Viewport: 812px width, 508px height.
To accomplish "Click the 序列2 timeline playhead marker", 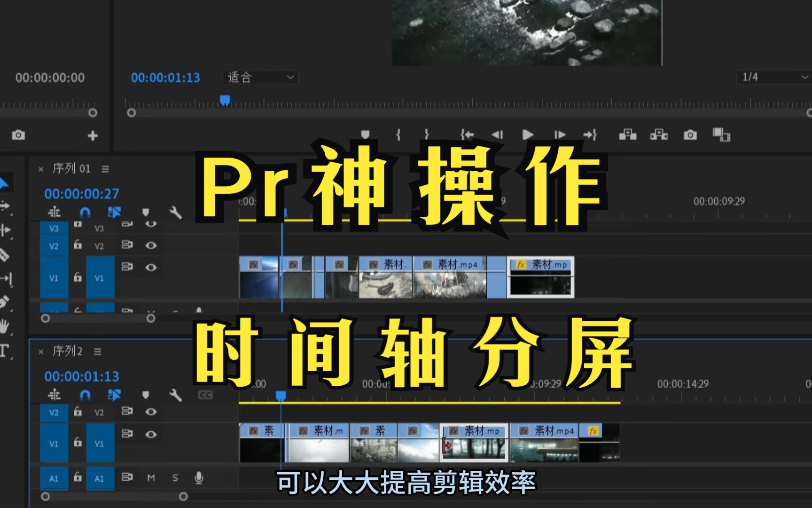I will 281,396.
